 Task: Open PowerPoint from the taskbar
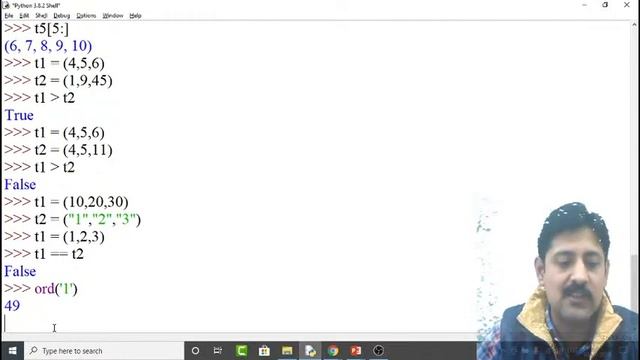[x=356, y=351]
